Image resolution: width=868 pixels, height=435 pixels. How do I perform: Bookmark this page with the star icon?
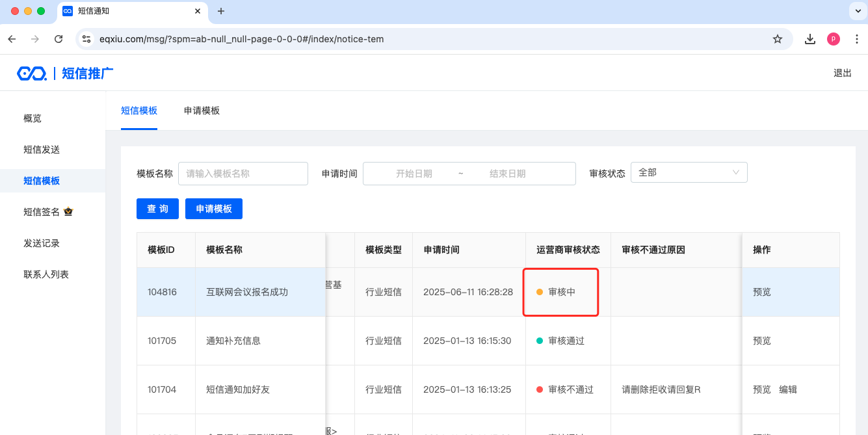tap(777, 39)
